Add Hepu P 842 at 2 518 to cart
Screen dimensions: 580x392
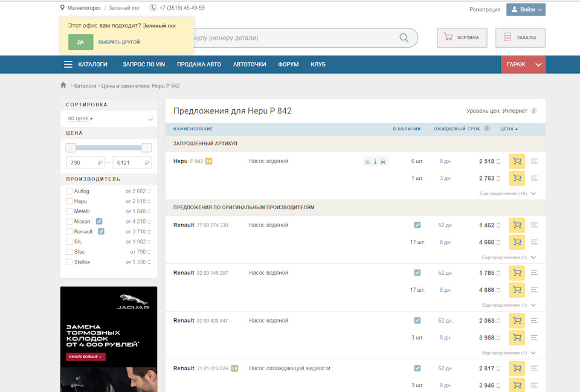coord(517,161)
